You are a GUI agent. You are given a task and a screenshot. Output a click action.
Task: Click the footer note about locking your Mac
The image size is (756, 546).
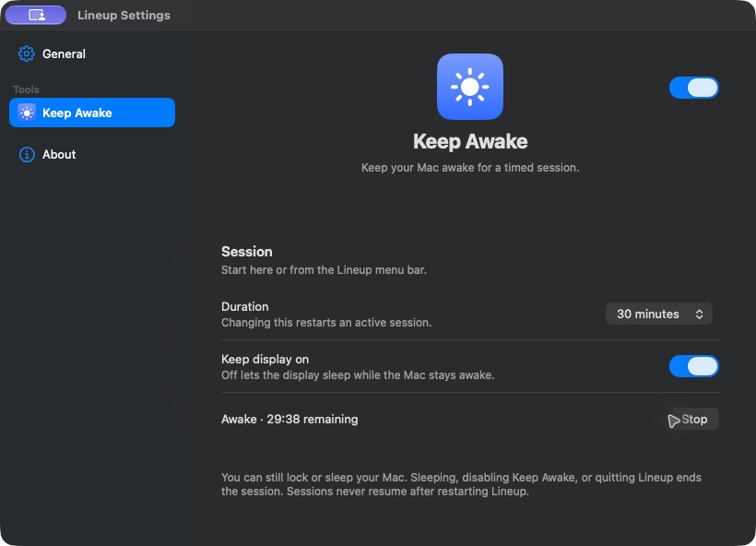tap(461, 484)
